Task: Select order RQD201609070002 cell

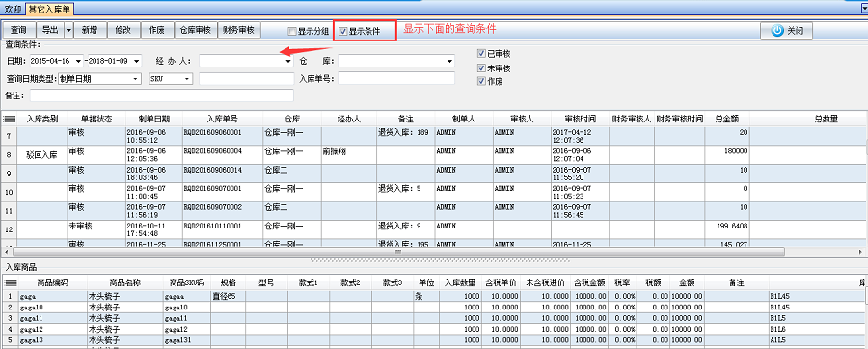Action: [223, 211]
